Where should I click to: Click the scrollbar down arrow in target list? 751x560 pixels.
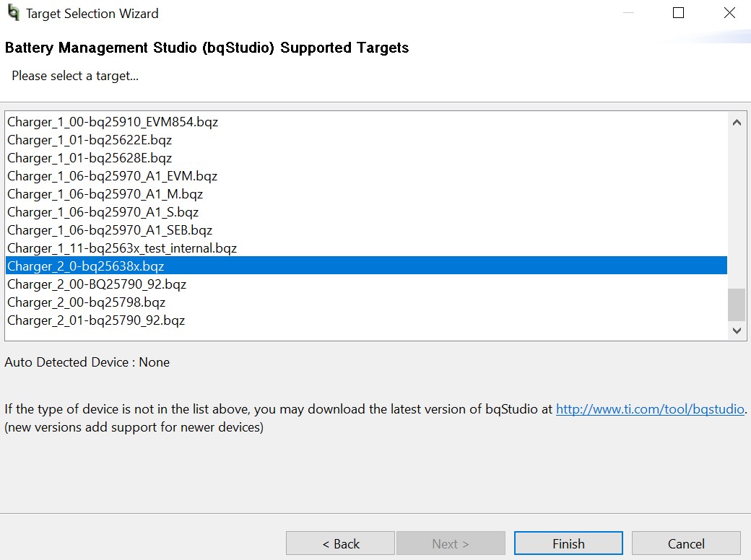pos(737,331)
